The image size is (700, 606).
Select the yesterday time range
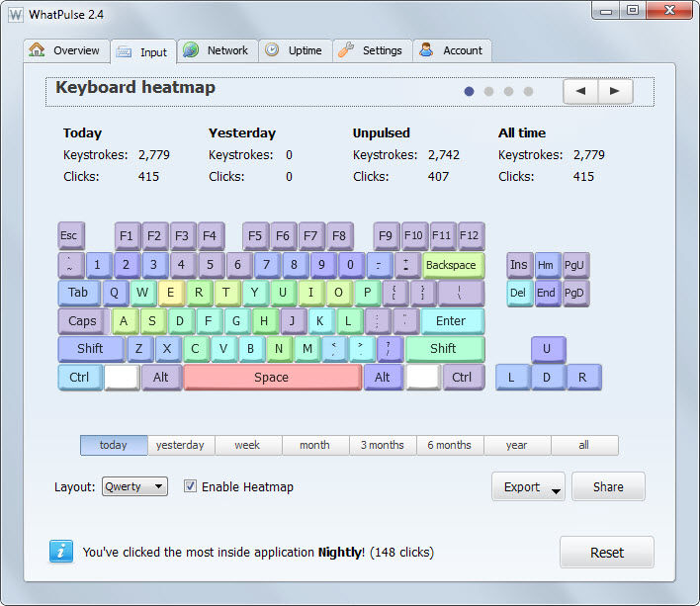point(181,445)
